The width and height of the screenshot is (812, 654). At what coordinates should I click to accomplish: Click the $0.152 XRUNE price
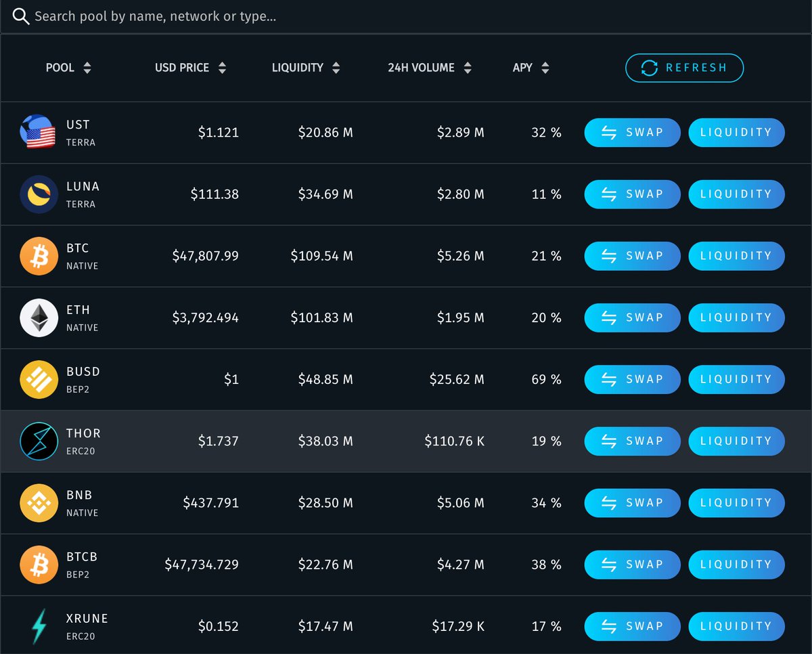coord(219,626)
